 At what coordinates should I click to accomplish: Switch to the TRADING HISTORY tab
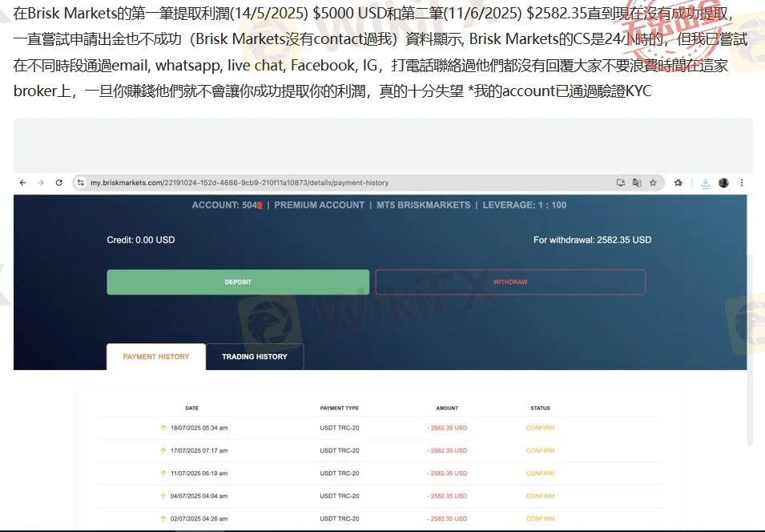point(255,357)
